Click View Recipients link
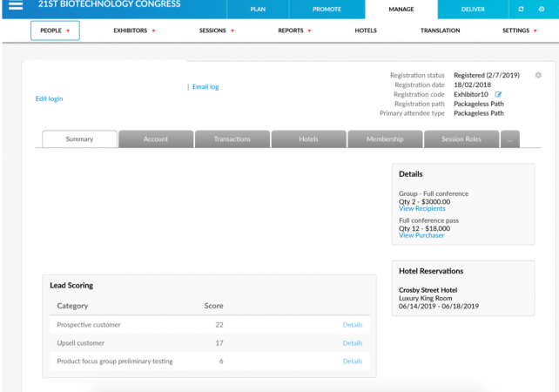Viewport: 559px width, 392px height. 421,209
